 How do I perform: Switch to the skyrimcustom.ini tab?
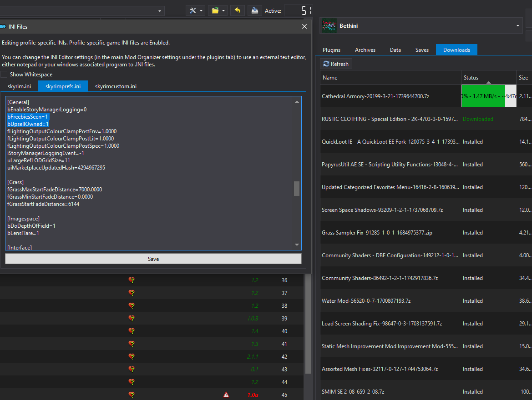pos(116,86)
